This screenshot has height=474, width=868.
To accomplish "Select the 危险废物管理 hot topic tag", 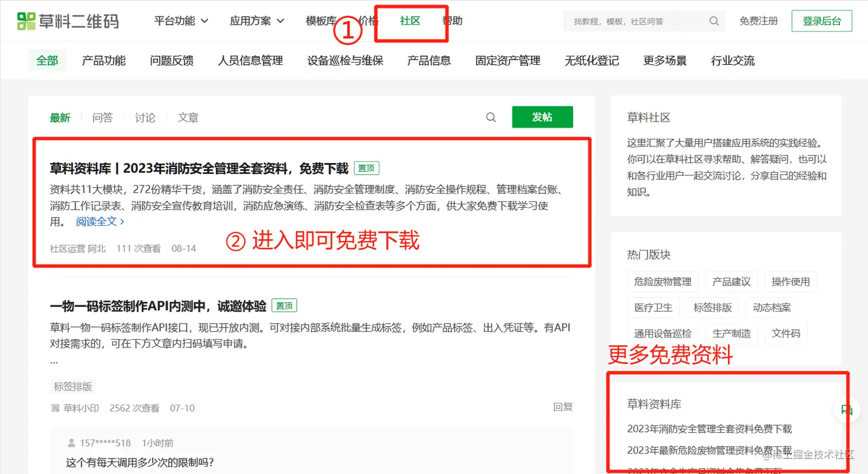I will point(662,282).
